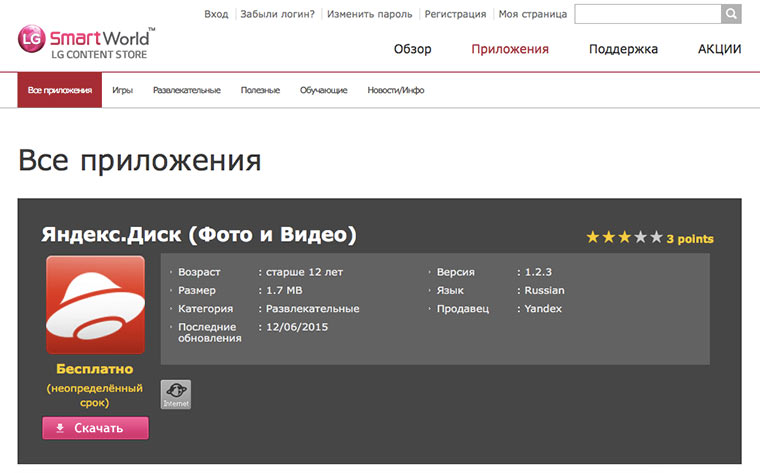Viewport: 760px width, 473px height.
Task: Open the Забыли логин? link
Action: (277, 14)
